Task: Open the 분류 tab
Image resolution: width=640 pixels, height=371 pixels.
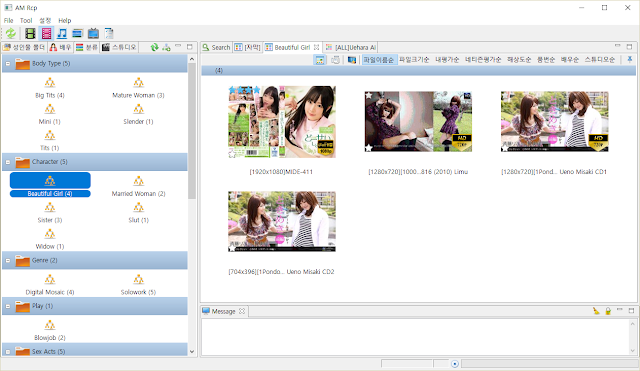Action: (x=87, y=47)
